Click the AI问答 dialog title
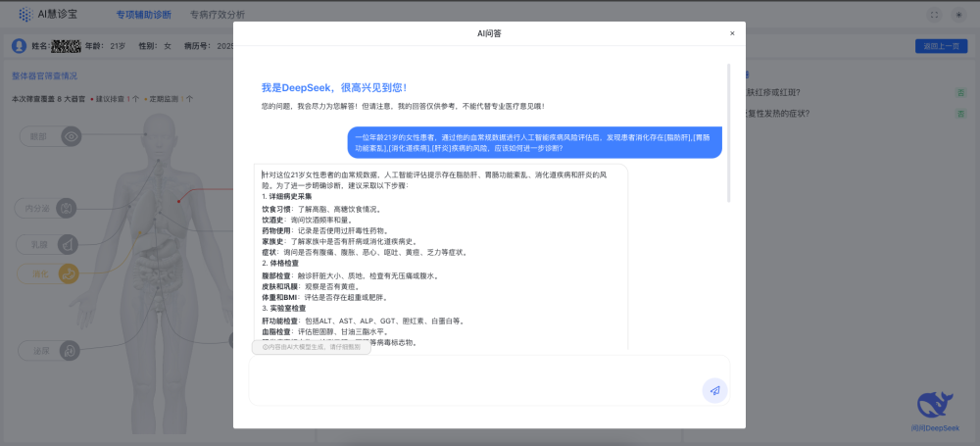 (x=489, y=33)
